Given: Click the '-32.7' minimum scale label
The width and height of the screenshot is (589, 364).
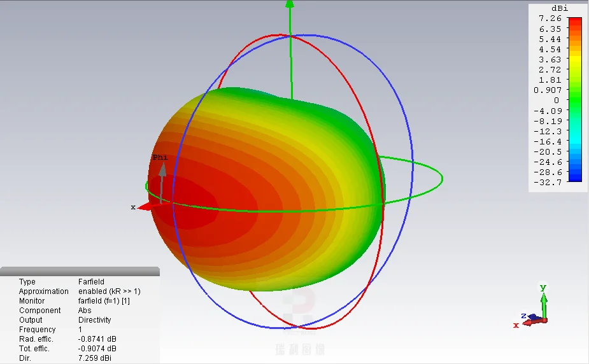Looking at the screenshot, I should coord(548,183).
